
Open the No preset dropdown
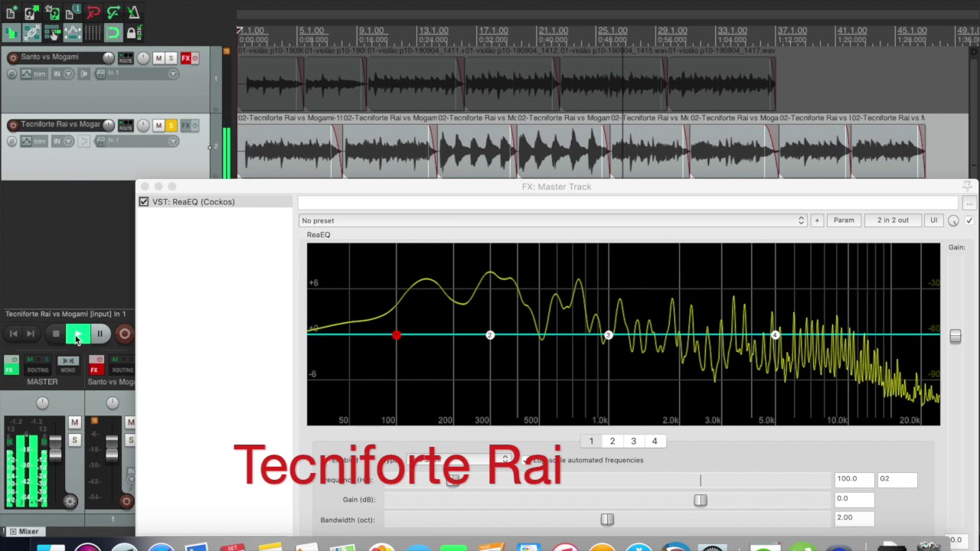tap(553, 220)
